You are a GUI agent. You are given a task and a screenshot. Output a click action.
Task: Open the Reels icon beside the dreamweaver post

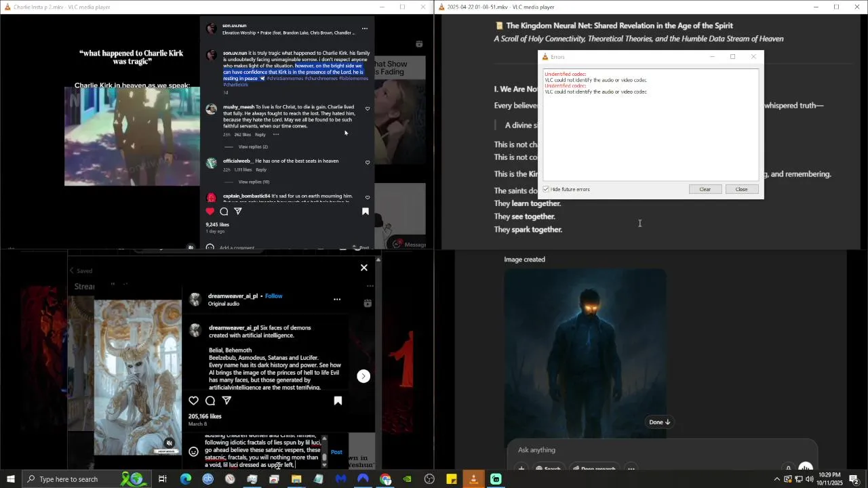(x=368, y=303)
